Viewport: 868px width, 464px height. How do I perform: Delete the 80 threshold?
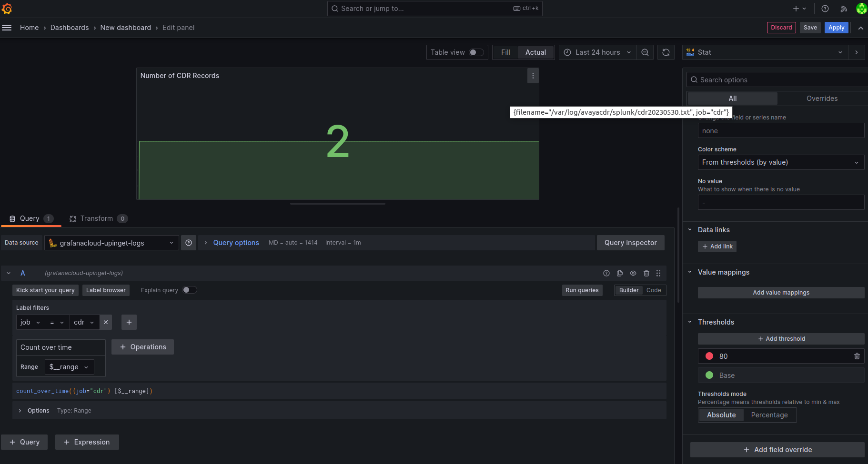(x=857, y=356)
